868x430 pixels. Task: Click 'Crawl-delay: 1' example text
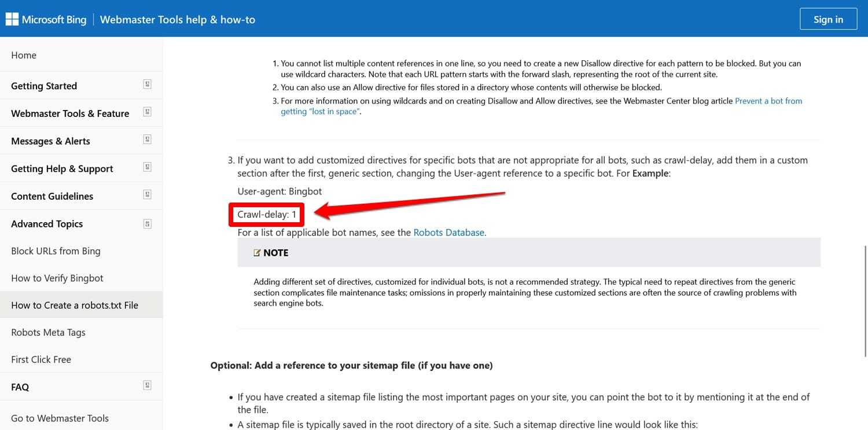[267, 215]
